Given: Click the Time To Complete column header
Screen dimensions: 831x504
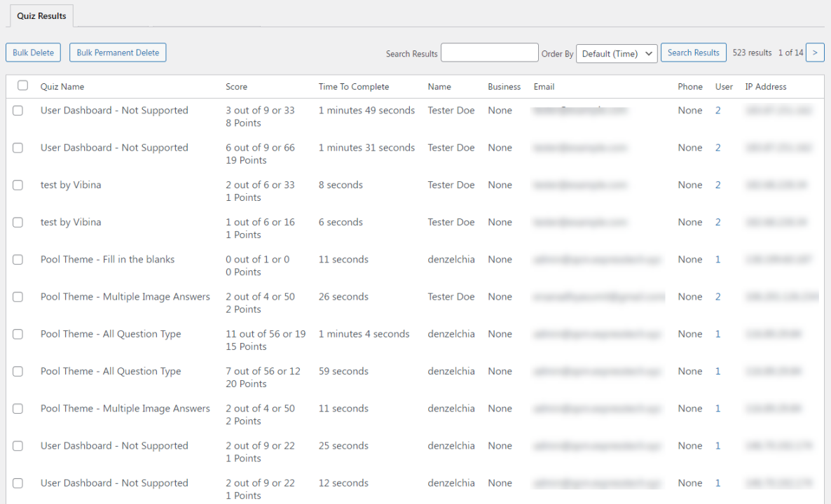Looking at the screenshot, I should pyautogui.click(x=354, y=87).
